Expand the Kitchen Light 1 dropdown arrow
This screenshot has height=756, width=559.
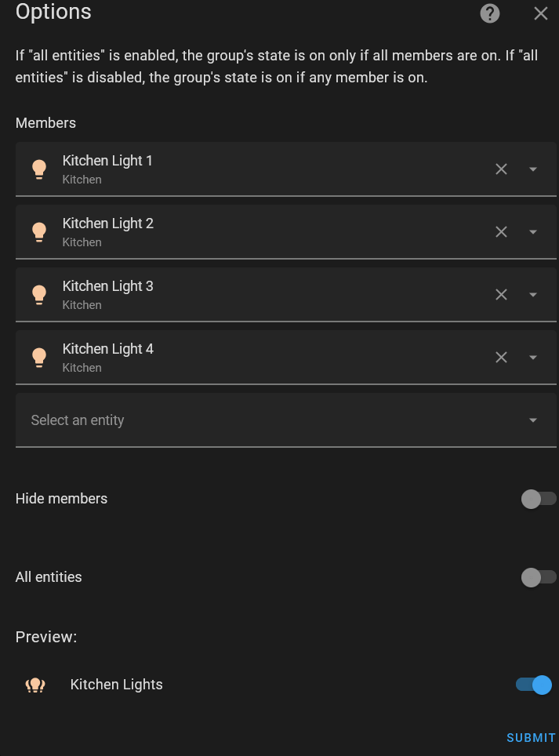click(x=533, y=169)
